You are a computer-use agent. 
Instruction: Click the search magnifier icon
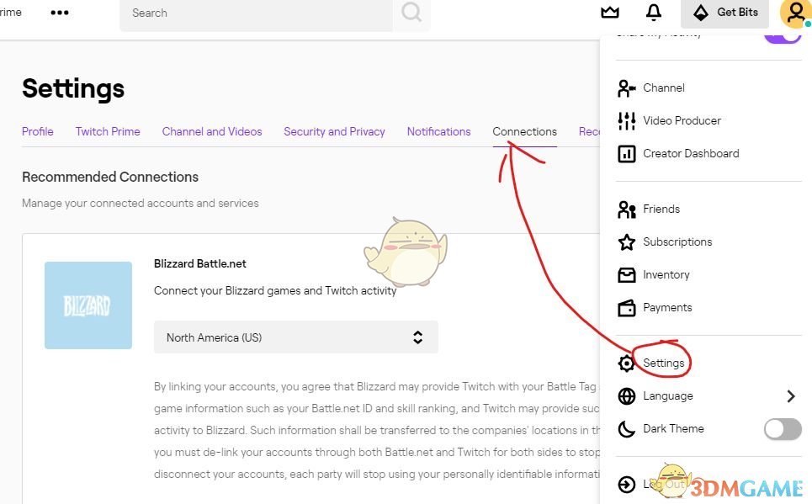point(411,13)
